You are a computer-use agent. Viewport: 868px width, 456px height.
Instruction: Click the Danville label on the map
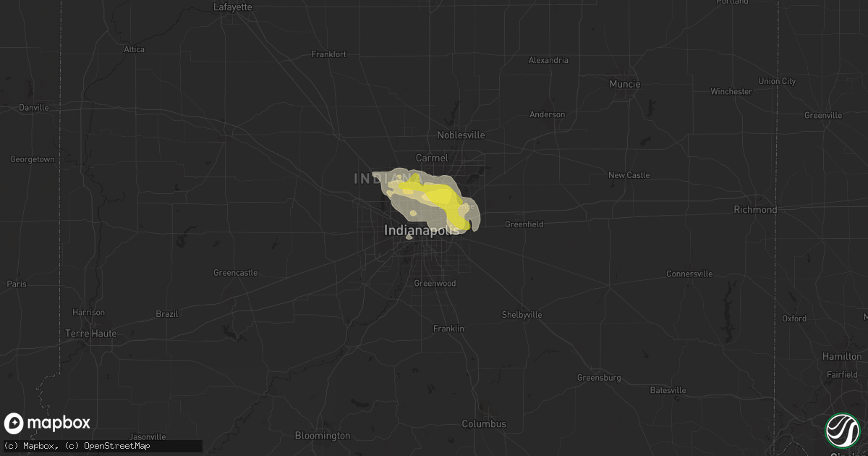tap(33, 107)
